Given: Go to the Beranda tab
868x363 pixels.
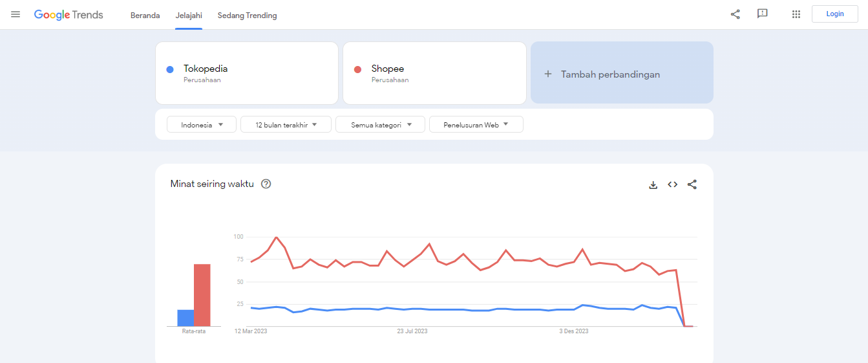Looking at the screenshot, I should click(x=145, y=16).
